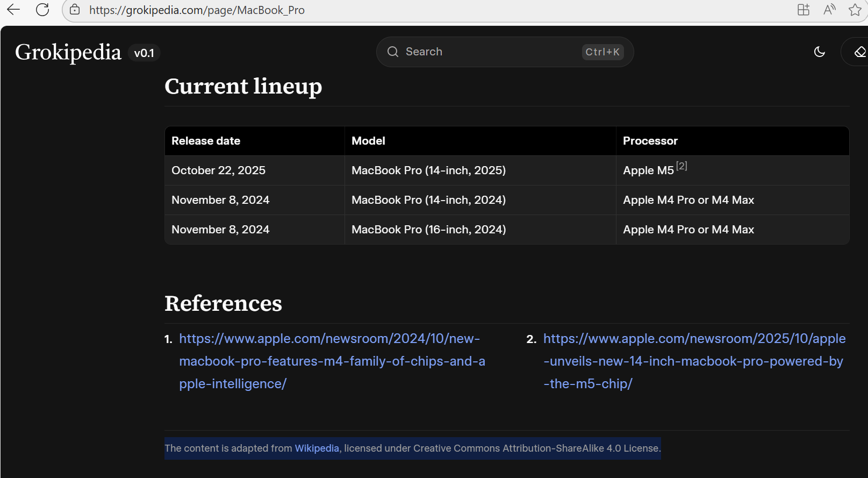
Task: Click the Read aloud icon
Action: (x=829, y=10)
